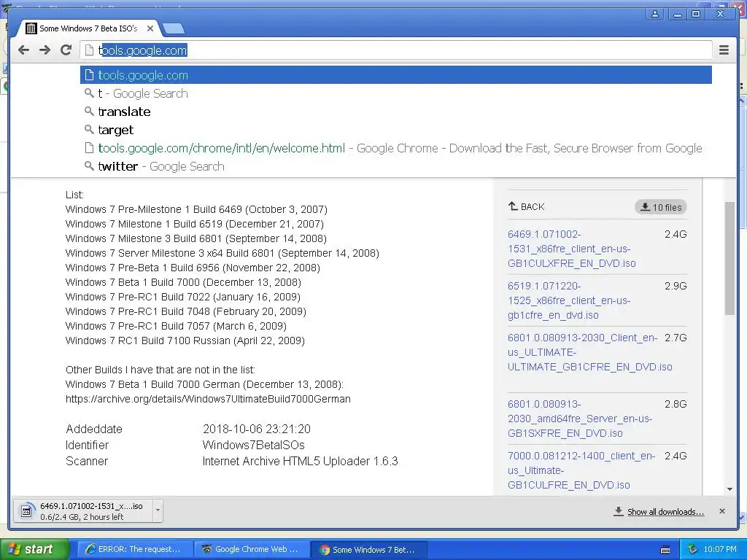Image resolution: width=747 pixels, height=560 pixels.
Task: Click 'Internet Archive HTML5 Uploader 1.6.3' text
Action: point(300,461)
